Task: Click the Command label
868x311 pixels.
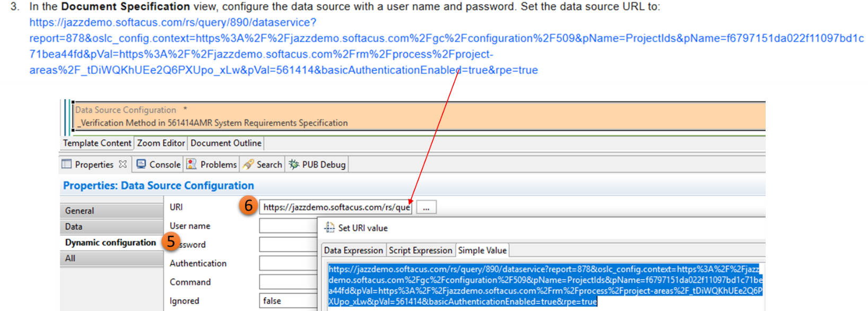Action: point(190,282)
